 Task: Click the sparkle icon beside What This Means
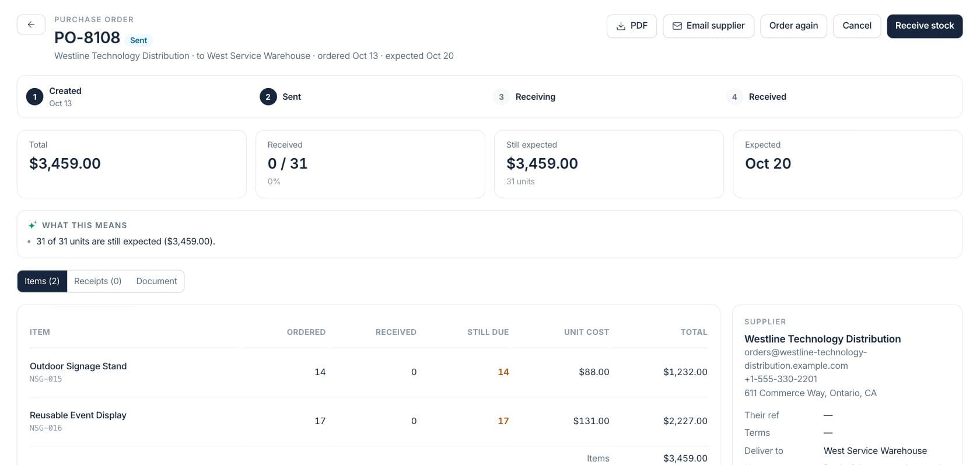pos(33,225)
